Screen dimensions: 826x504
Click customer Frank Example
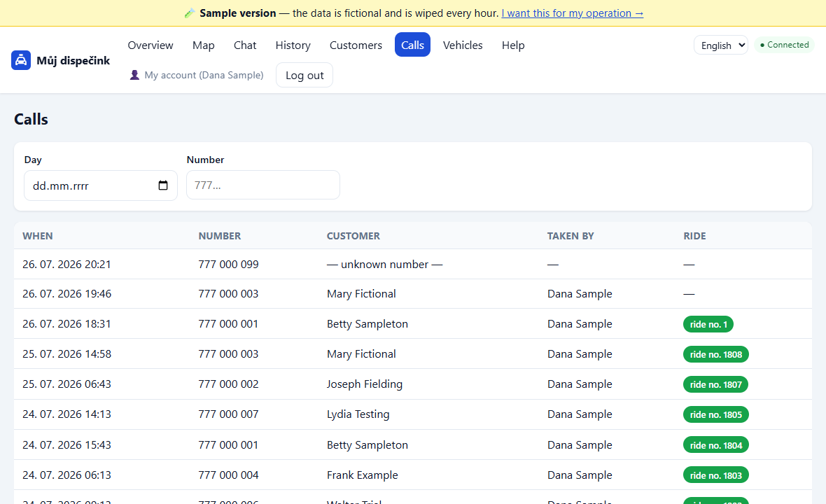[363, 475]
